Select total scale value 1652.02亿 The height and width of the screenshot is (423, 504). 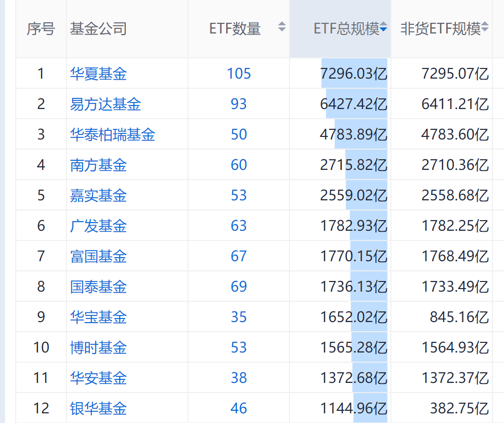click(x=353, y=317)
